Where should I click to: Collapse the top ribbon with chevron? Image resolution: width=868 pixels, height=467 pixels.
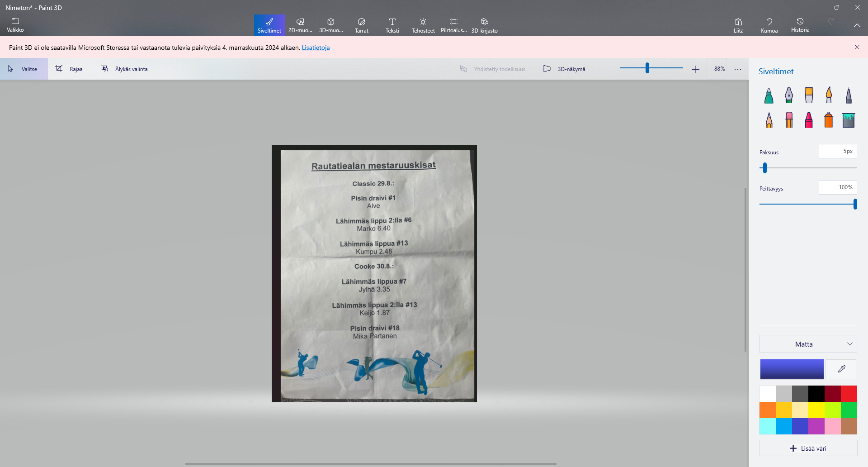[x=857, y=25]
